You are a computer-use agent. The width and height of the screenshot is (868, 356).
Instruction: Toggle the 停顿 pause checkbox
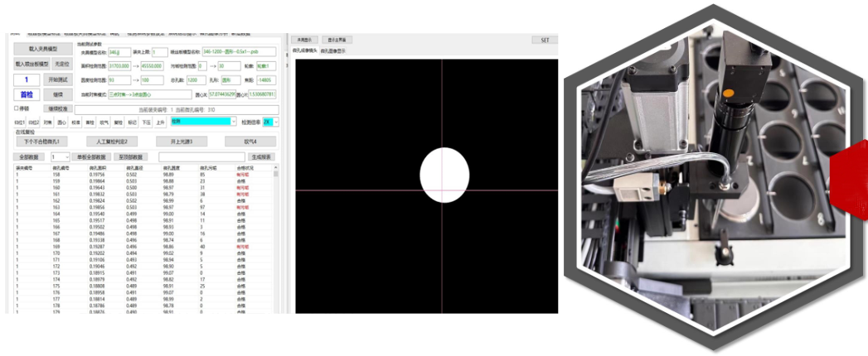16,108
